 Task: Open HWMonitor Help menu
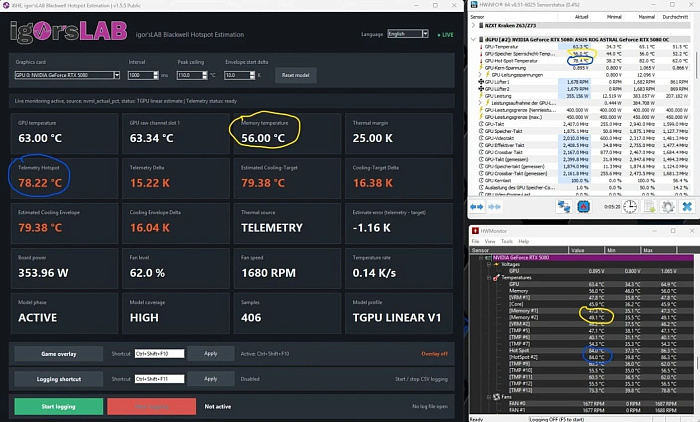point(524,241)
